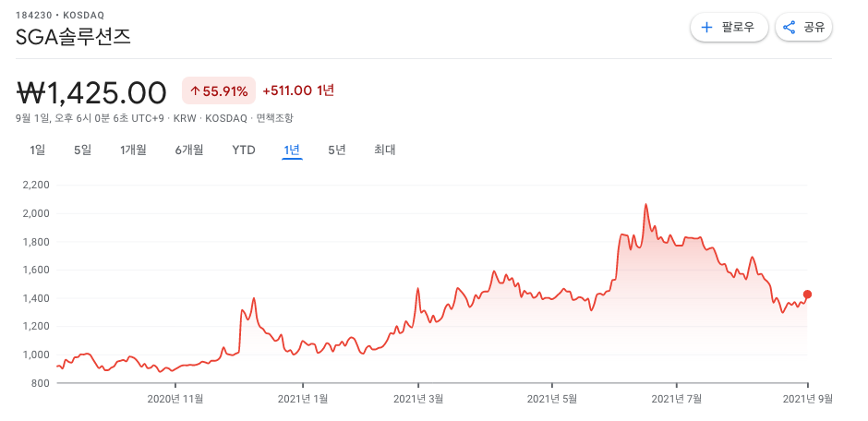868x421 pixels.
Task: Click the 2020년 11월 axis label
Action: click(x=175, y=398)
